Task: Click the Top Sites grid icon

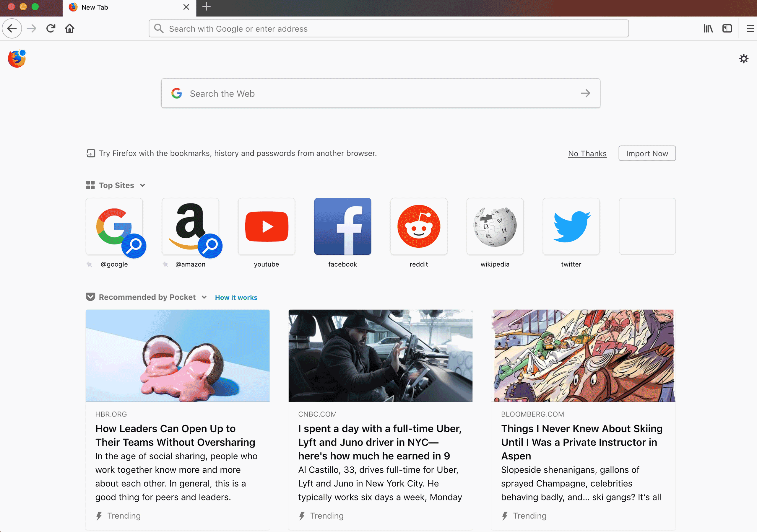Action: tap(90, 185)
